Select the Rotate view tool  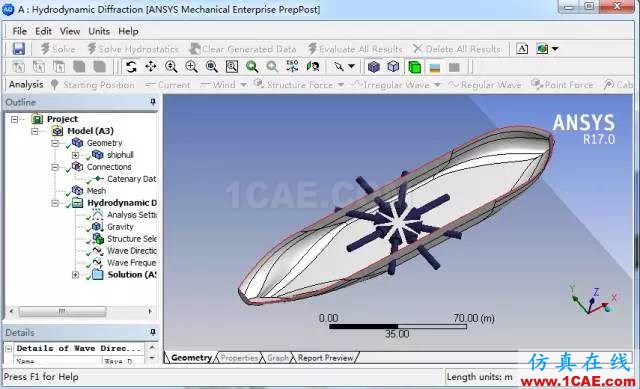coord(131,67)
